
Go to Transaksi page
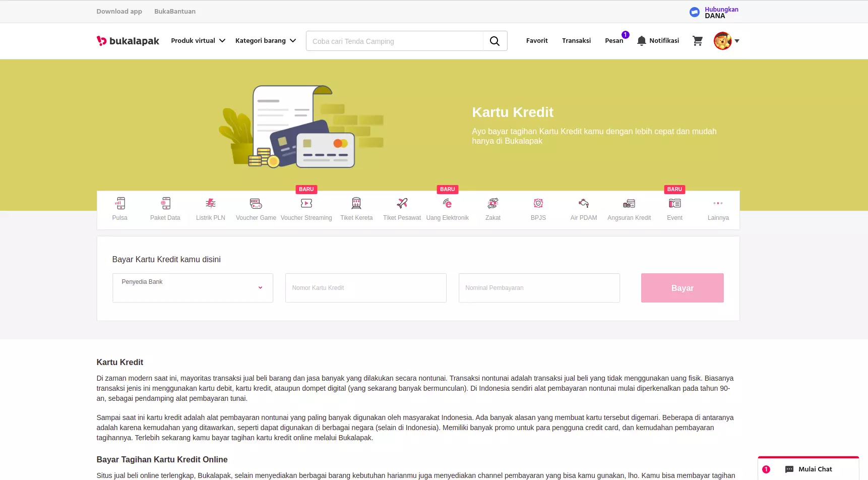point(576,41)
